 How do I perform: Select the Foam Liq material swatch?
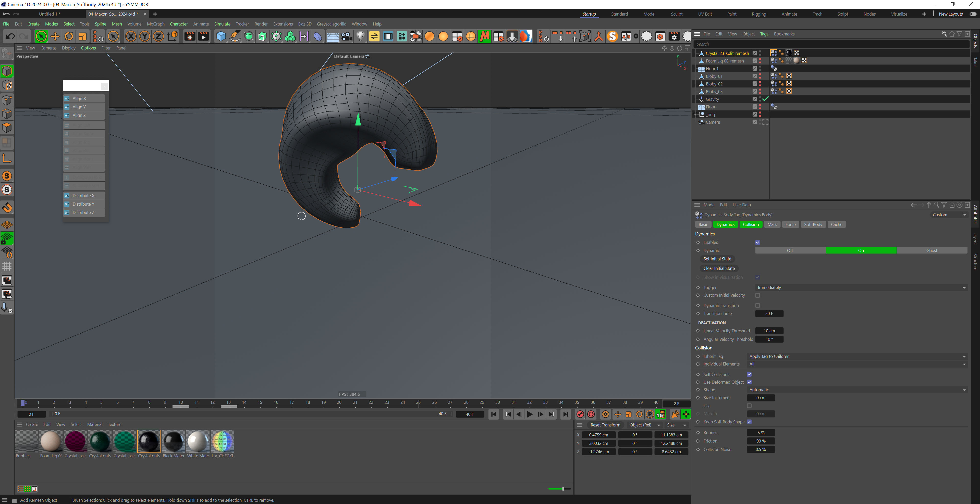point(51,441)
